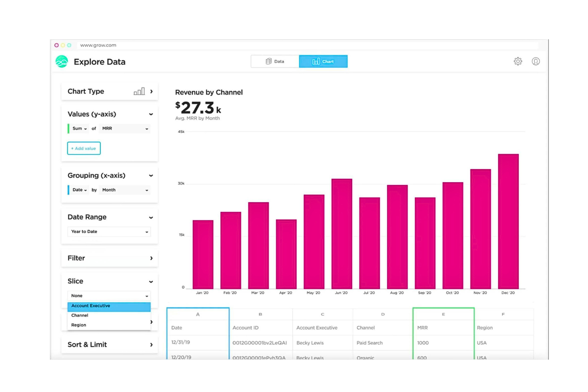The height and width of the screenshot is (392, 588).
Task: Select Channel slice option
Action: [109, 315]
